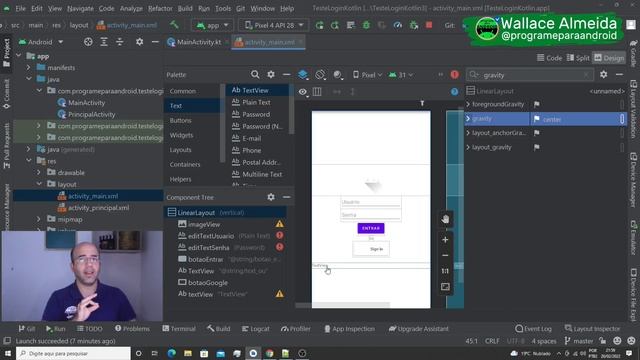Toggle the flag for foregroundGravity
This screenshot has height=360, width=640.
[x=537, y=104]
